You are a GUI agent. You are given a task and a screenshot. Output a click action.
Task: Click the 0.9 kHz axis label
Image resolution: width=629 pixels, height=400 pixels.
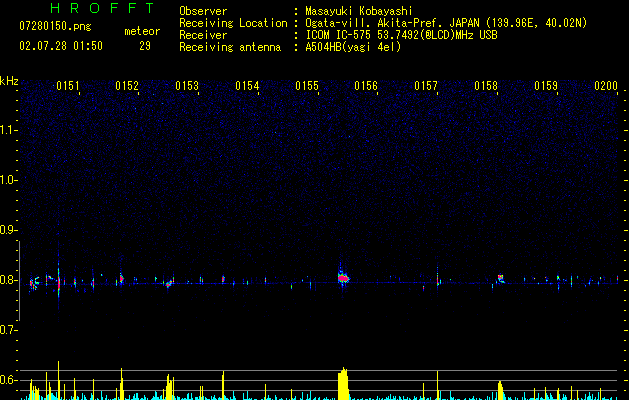click(x=8, y=230)
